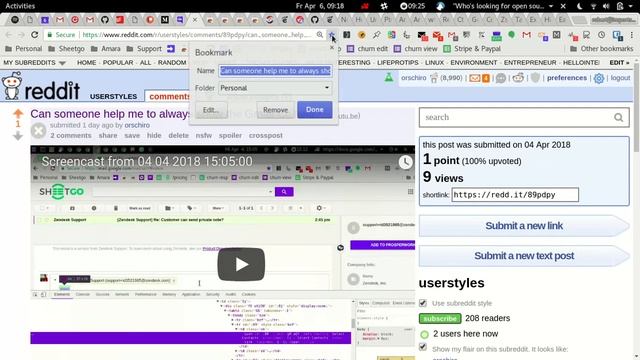Open the Folder dropdown in the Bookmark popup
This screenshot has width=640, height=360.
tap(275, 88)
